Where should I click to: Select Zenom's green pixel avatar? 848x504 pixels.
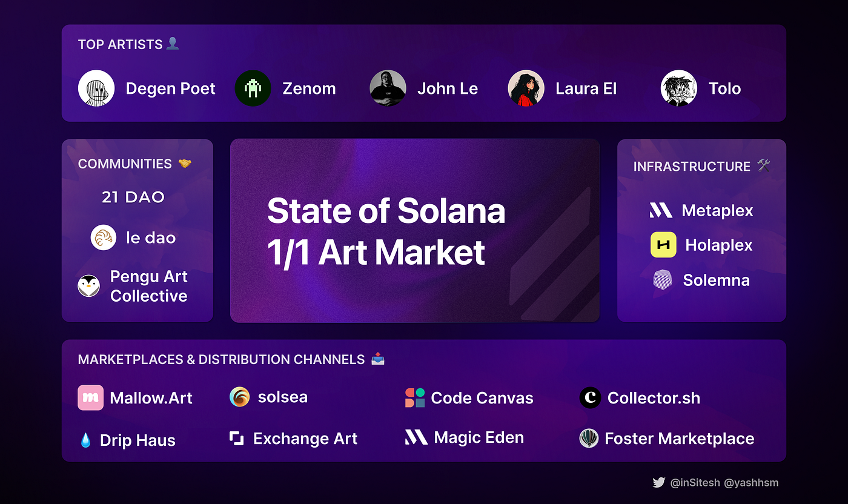click(253, 88)
